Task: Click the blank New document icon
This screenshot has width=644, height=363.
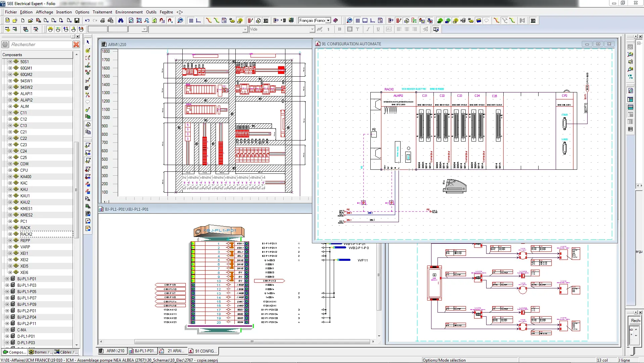Action: click(23, 21)
